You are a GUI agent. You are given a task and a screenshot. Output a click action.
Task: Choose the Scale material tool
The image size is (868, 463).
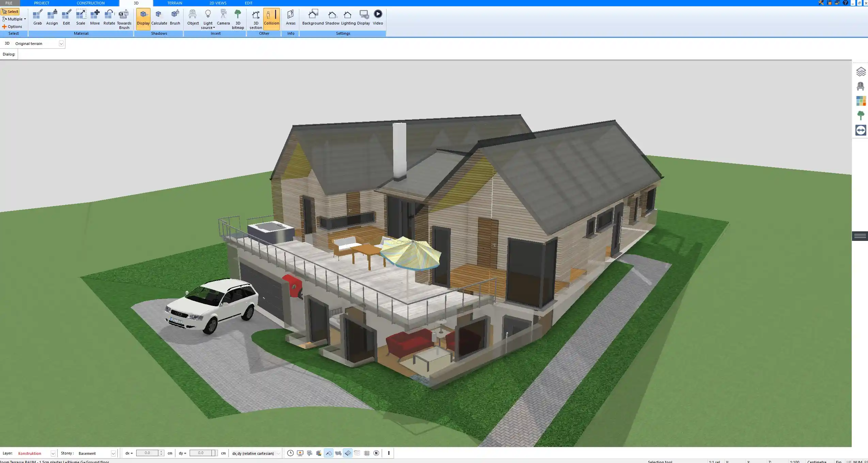point(81,17)
